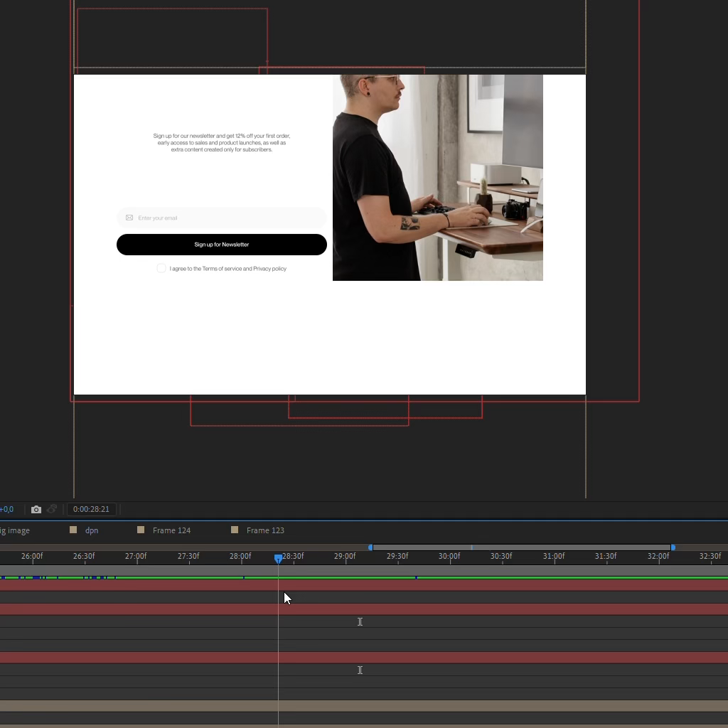Click the work area end handle
Viewport: 728px width, 728px height.
click(x=673, y=547)
